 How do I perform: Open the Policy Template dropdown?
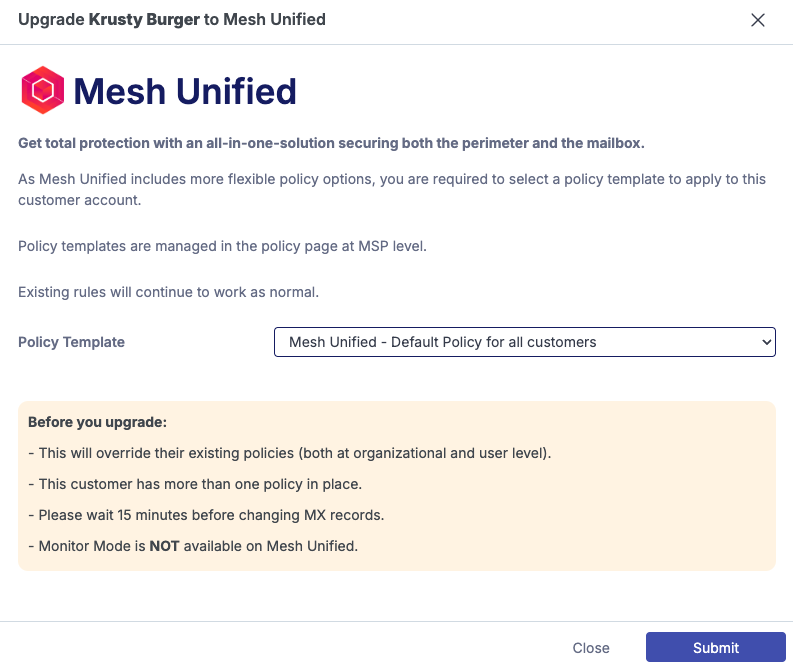(524, 342)
